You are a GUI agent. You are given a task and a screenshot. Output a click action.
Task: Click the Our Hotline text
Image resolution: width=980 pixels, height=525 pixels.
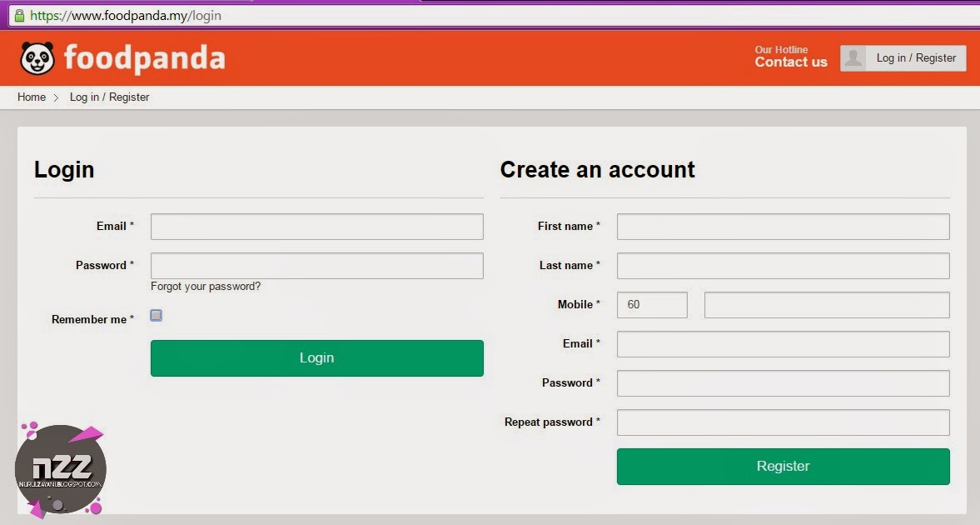pyautogui.click(x=781, y=49)
